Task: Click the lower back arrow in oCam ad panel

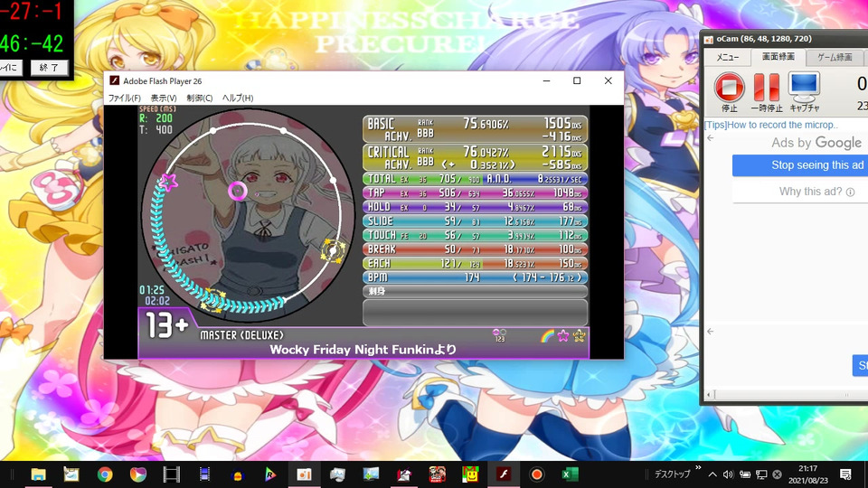Action: click(x=711, y=332)
